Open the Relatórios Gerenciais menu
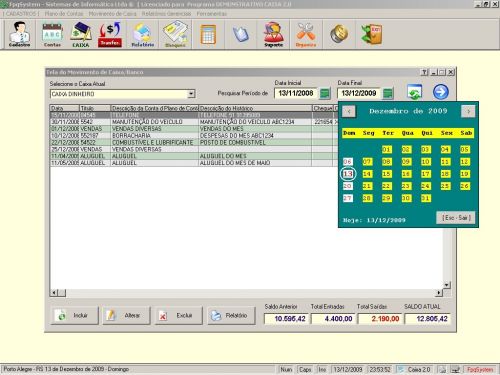 click(x=166, y=14)
